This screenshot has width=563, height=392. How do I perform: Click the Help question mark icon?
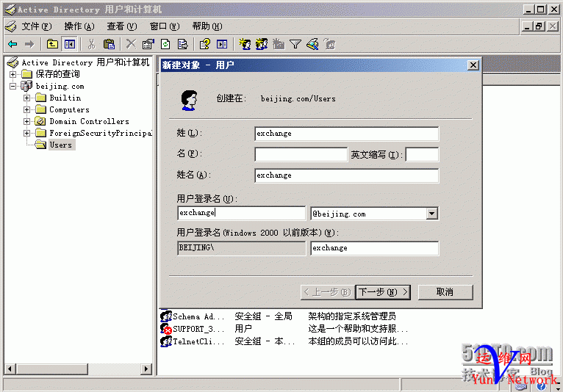coord(205,44)
